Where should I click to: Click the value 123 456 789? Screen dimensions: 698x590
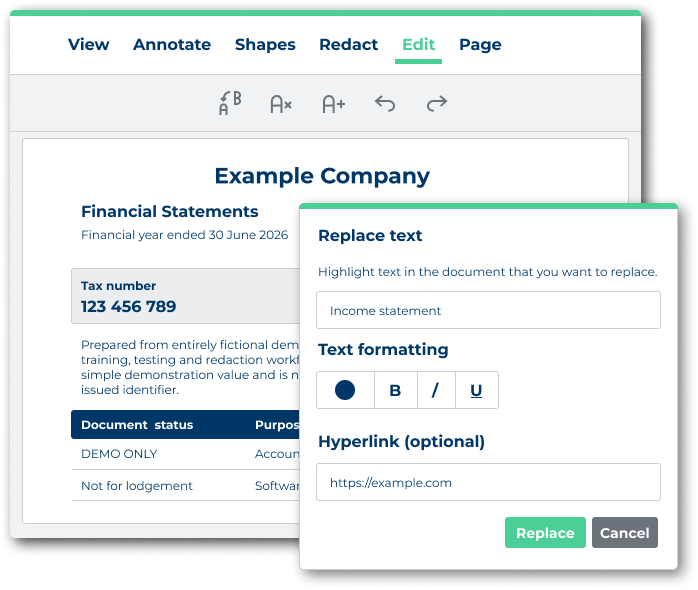129,306
